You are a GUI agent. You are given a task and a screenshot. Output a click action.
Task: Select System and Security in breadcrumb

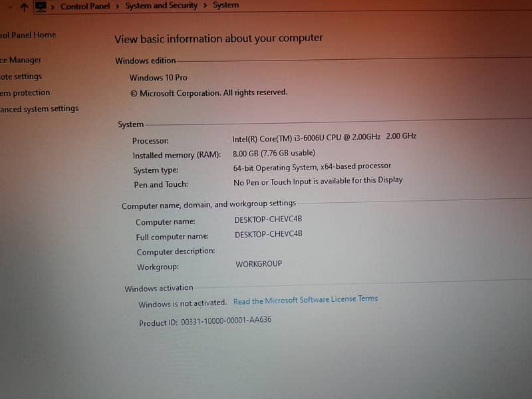click(x=161, y=6)
